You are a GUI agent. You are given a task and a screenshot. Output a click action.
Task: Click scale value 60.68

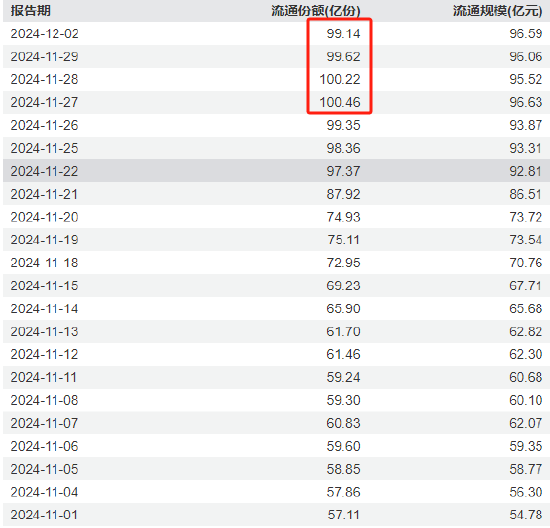(x=525, y=377)
